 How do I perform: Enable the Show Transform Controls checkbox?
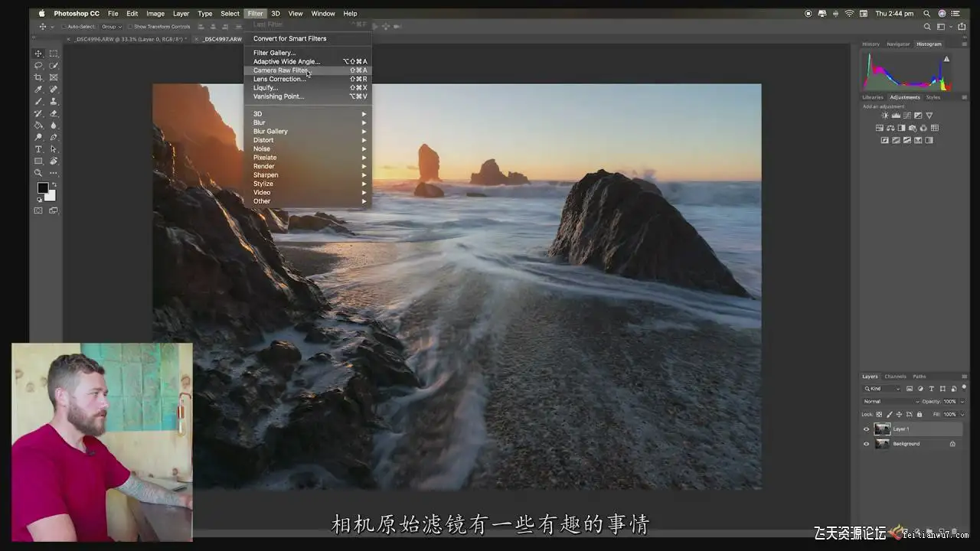(x=130, y=27)
